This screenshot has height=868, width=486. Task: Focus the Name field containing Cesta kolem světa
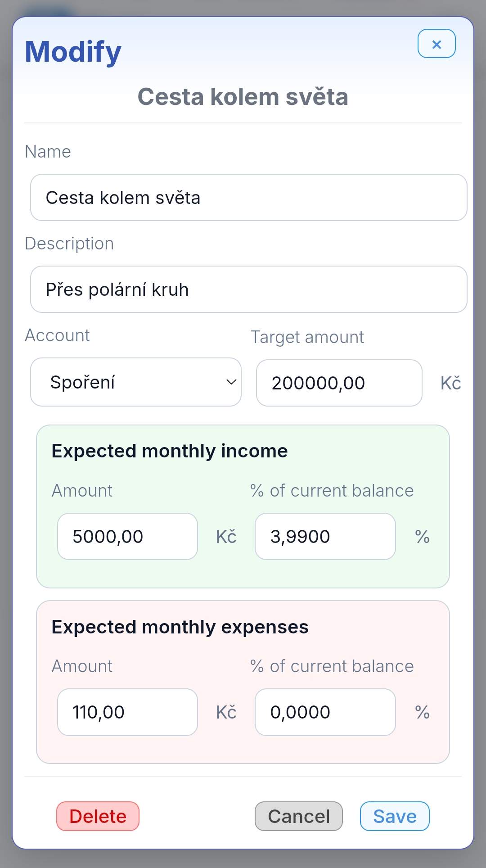click(x=249, y=198)
